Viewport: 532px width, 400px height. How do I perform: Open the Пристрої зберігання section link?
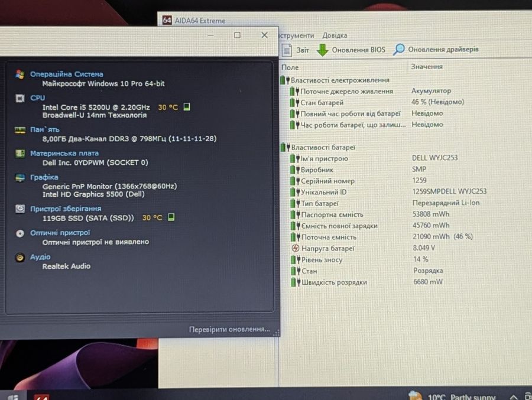tap(66, 209)
